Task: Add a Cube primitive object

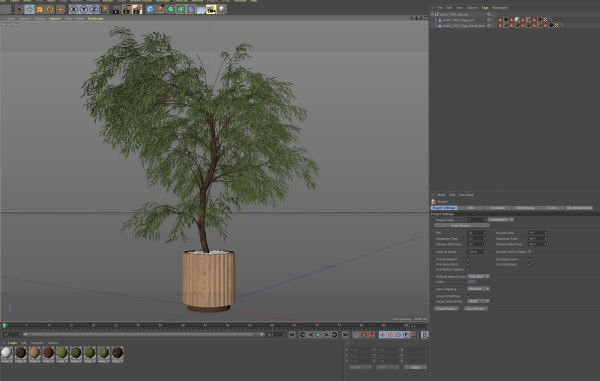Action: point(150,9)
